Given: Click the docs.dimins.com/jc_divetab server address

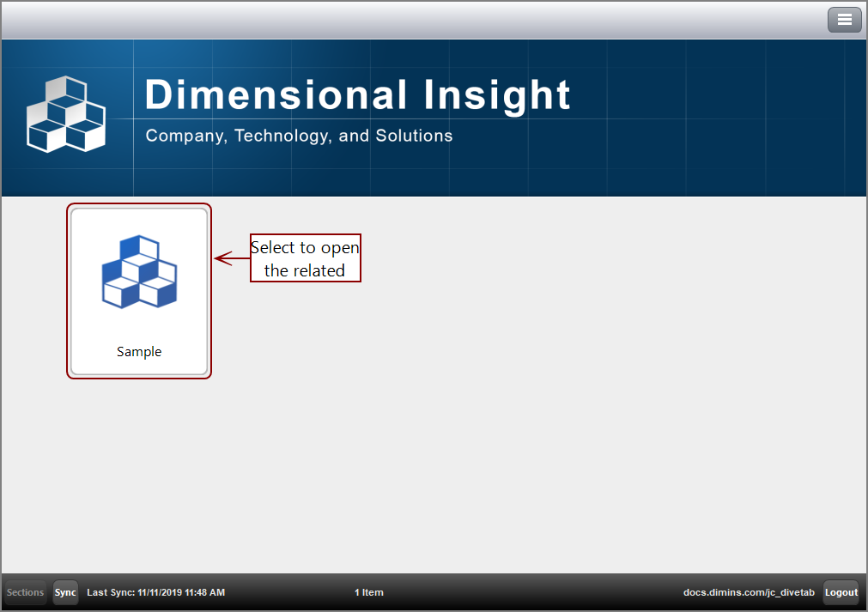Looking at the screenshot, I should (749, 592).
